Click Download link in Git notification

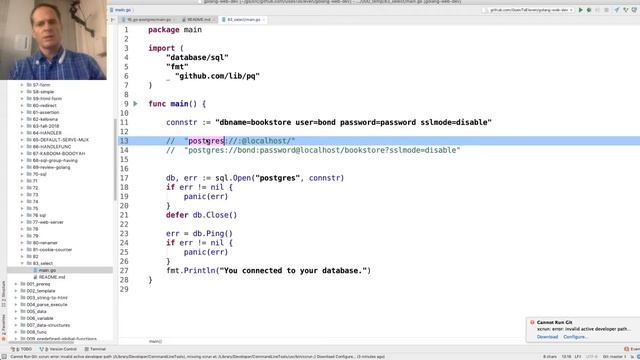(x=547, y=337)
